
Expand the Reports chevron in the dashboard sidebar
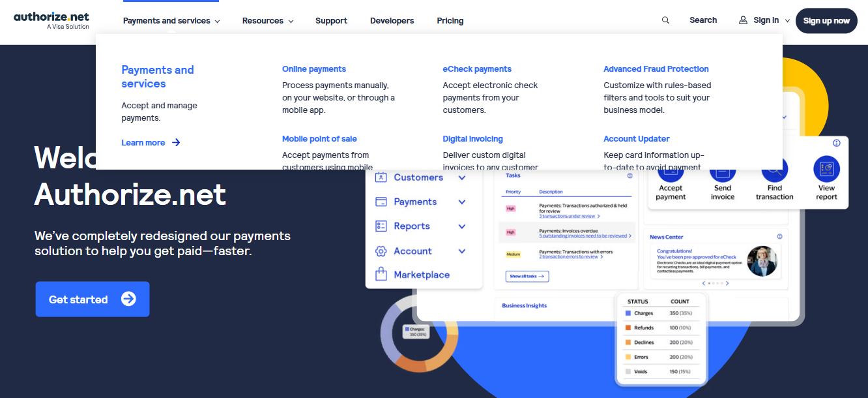coord(462,226)
